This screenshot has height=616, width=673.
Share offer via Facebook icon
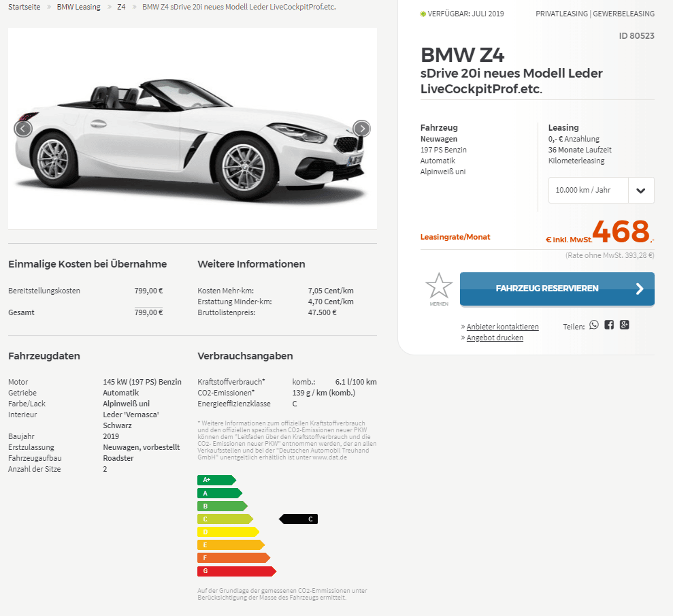(x=609, y=325)
